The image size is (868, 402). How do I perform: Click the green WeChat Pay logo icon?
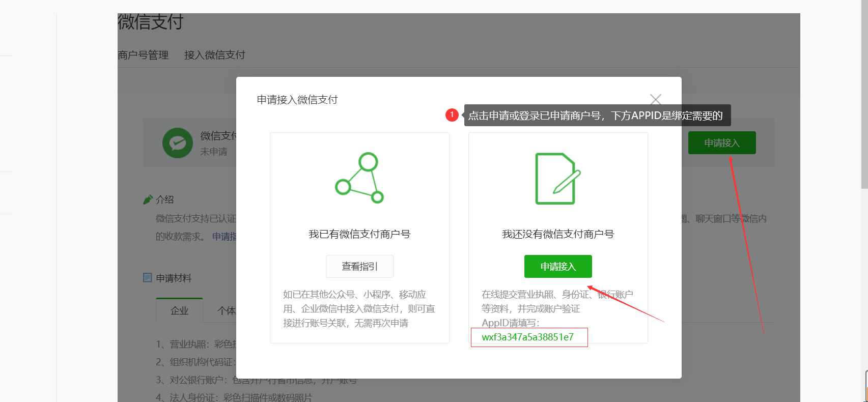tap(177, 143)
